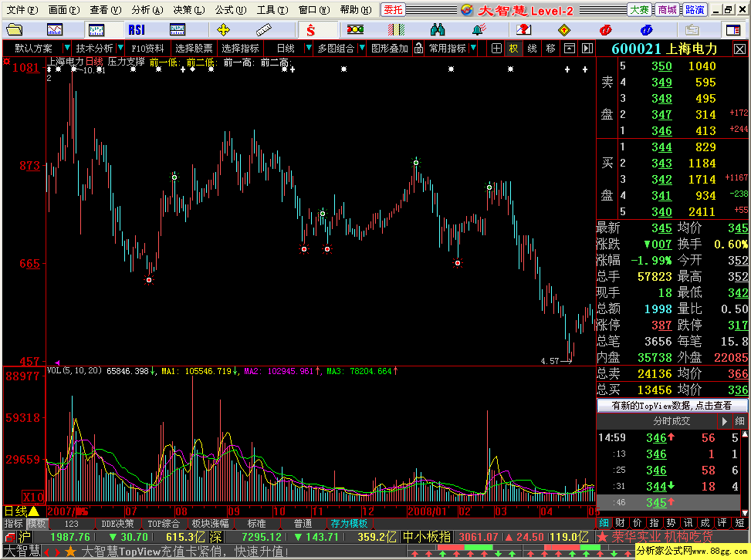Viewport: 751px width, 560px height.
Task: Click the red left/right arrows after 大智慧
Action: tap(52, 552)
